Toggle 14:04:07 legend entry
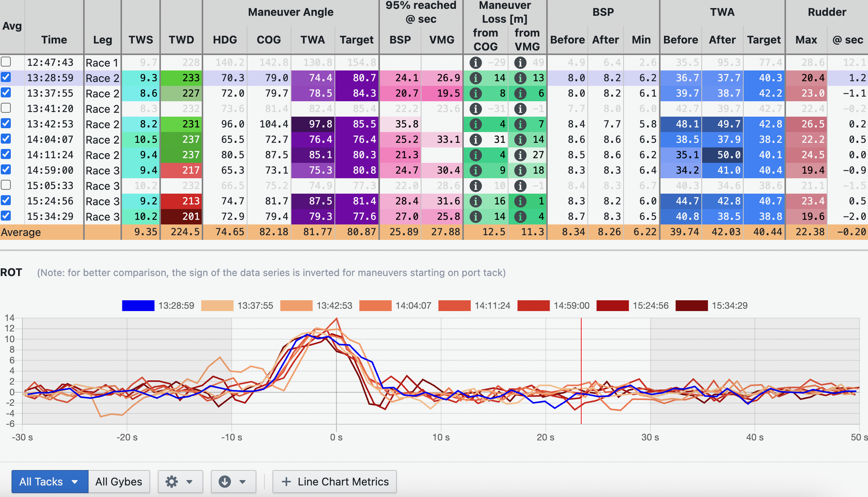868x497 pixels. click(395, 306)
